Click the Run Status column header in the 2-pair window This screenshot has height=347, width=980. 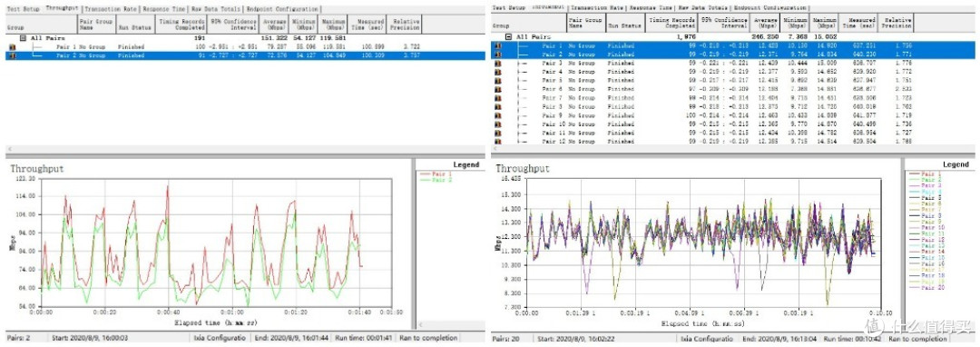[134, 25]
